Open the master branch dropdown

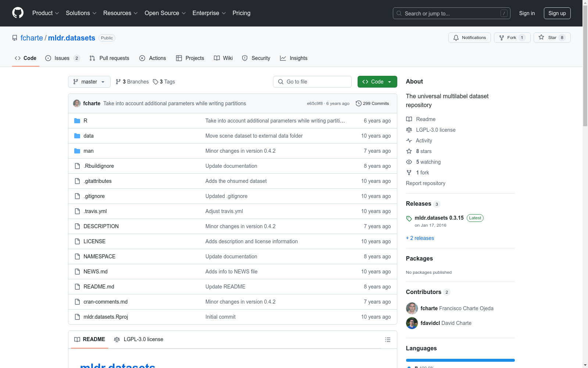[89, 82]
